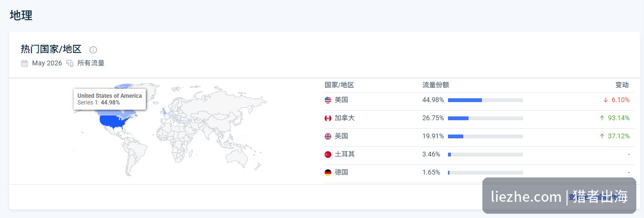644x218 pixels.
Task: Click the United Kingdom flag icon
Action: point(328,136)
